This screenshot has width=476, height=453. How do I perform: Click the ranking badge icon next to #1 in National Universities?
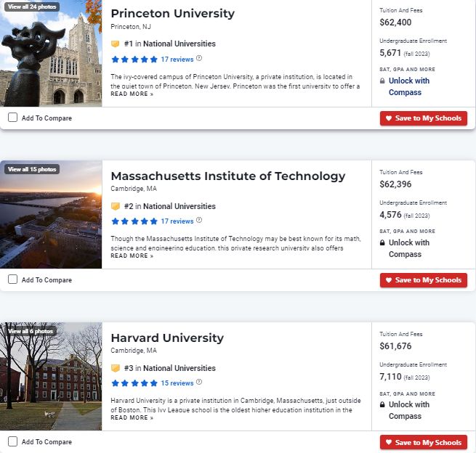tap(116, 44)
